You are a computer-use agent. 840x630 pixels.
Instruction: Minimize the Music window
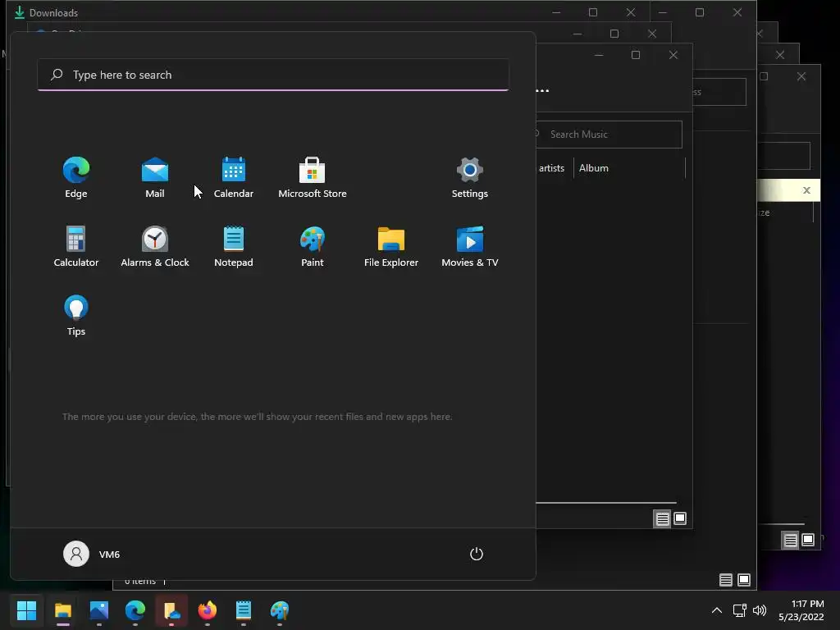[599, 55]
